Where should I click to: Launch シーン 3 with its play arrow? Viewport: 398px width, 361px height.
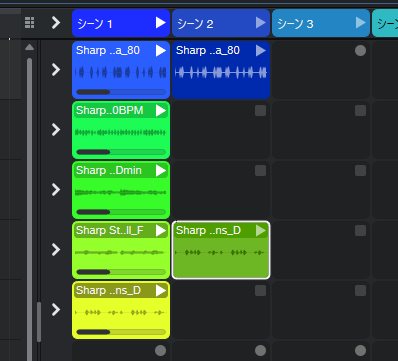361,23
